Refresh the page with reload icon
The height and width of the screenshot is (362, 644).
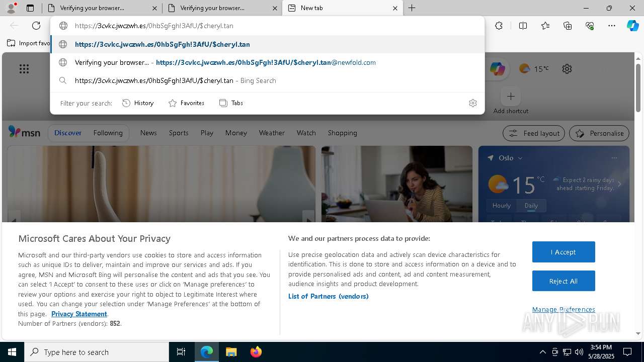[36, 26]
